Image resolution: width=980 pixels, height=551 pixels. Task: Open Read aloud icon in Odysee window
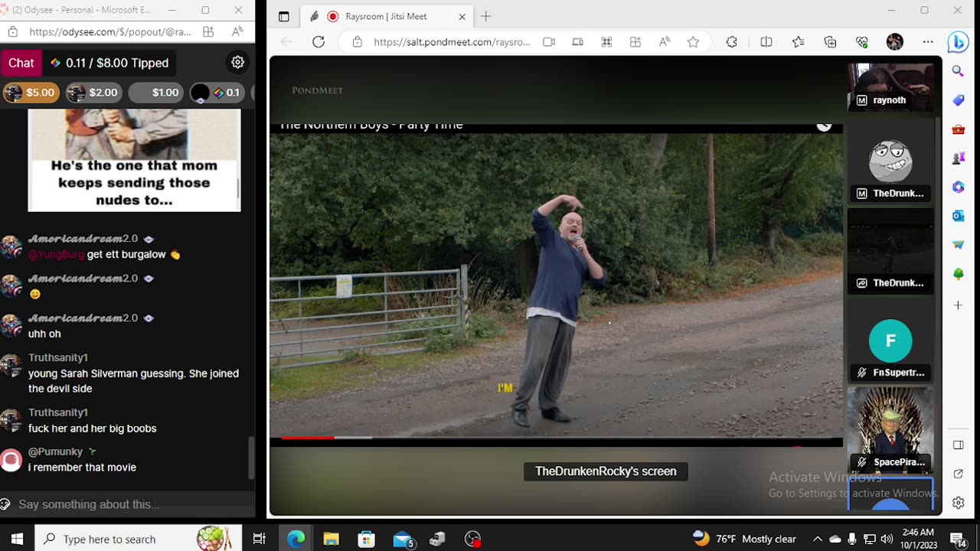pos(237,31)
